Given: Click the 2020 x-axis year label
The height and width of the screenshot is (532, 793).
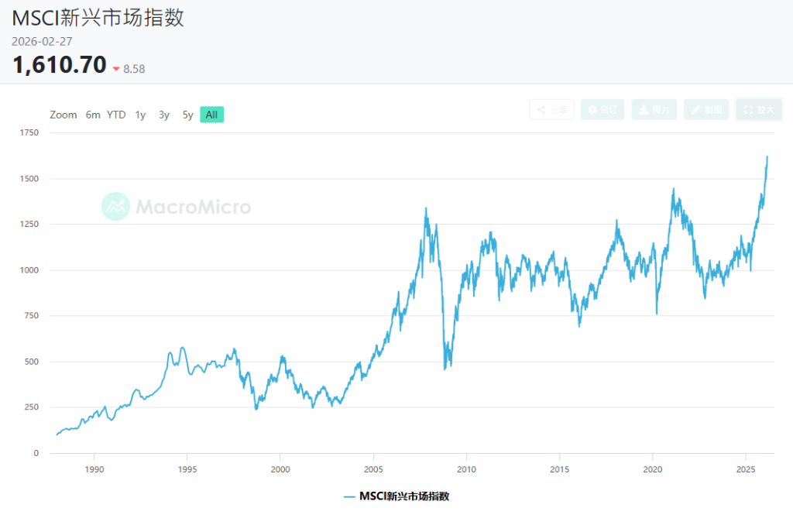Looking at the screenshot, I should click(653, 469).
